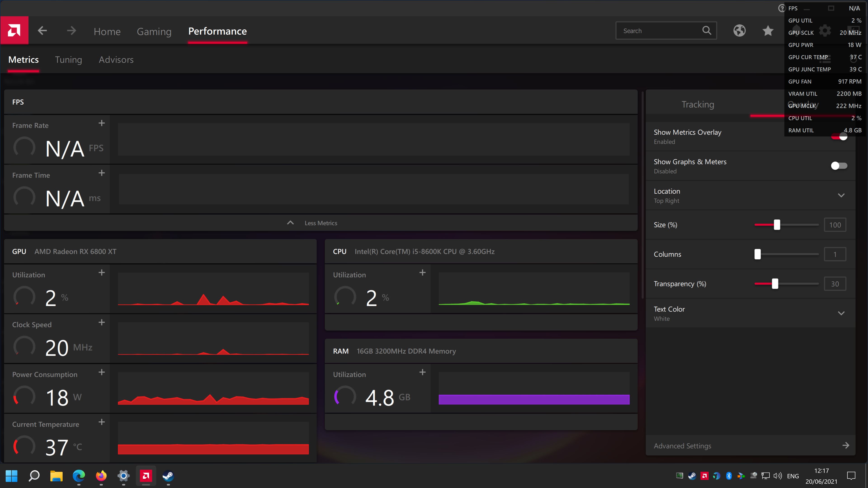Click the search magnifier icon
Screen dimensions: 868x488
coord(707,31)
